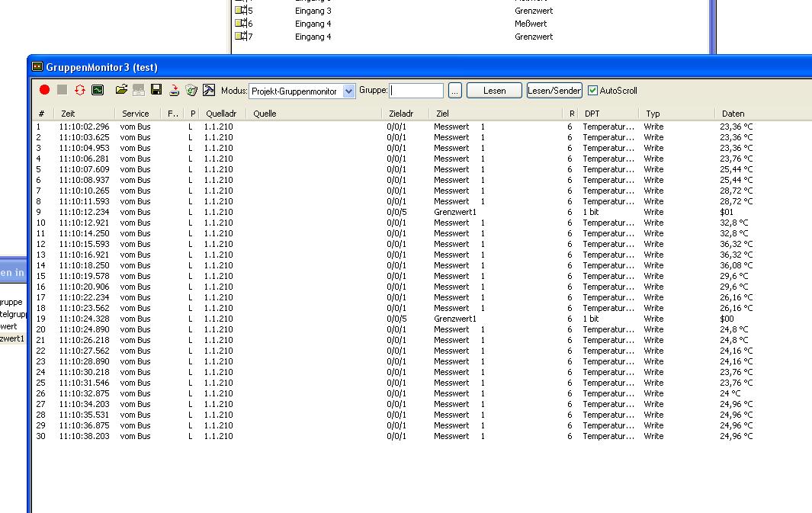Open the hammer tools options icon

[209, 90]
